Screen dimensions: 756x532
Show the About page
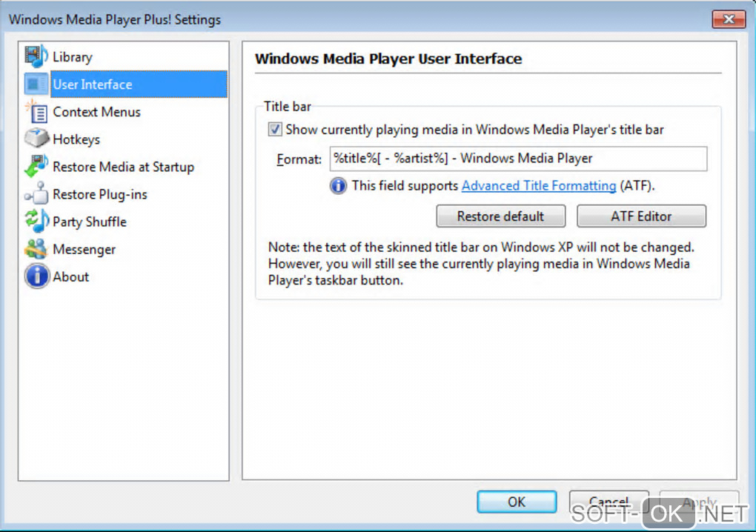coord(71,276)
